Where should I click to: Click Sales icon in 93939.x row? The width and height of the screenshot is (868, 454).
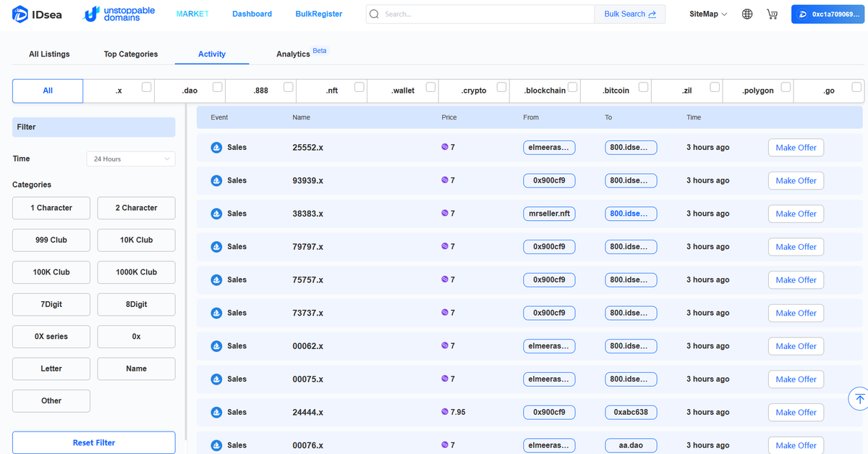[216, 180]
